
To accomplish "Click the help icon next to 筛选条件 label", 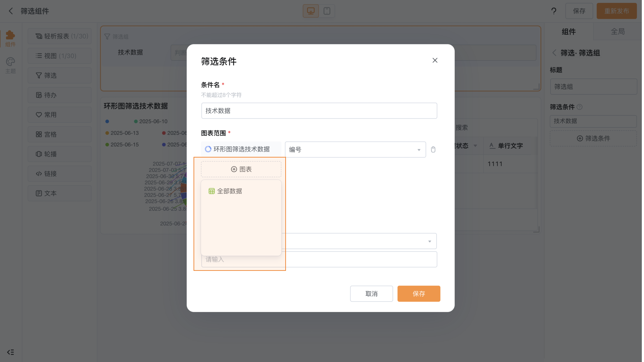I will coord(580,107).
